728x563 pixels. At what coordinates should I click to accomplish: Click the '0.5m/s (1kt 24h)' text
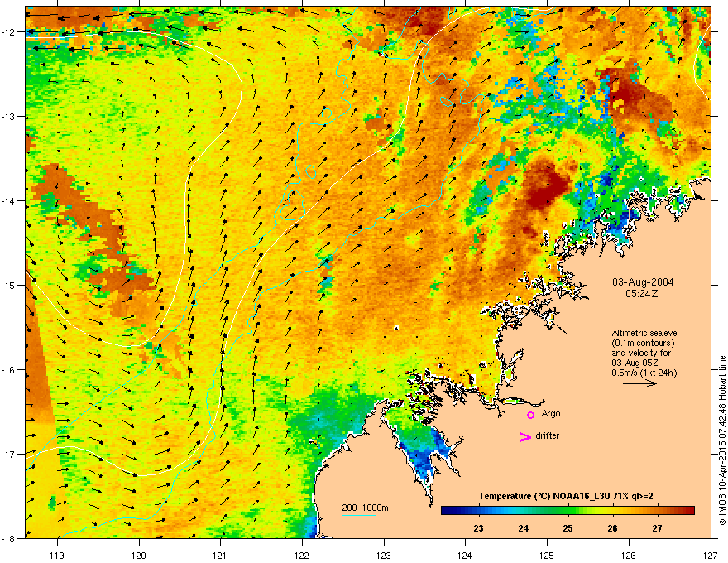(x=644, y=373)
